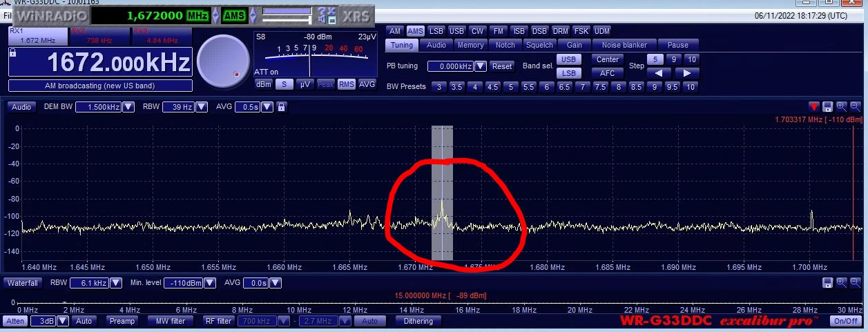The height and width of the screenshot is (332, 868).
Task: Select DRM demodulation mode
Action: pos(560,31)
